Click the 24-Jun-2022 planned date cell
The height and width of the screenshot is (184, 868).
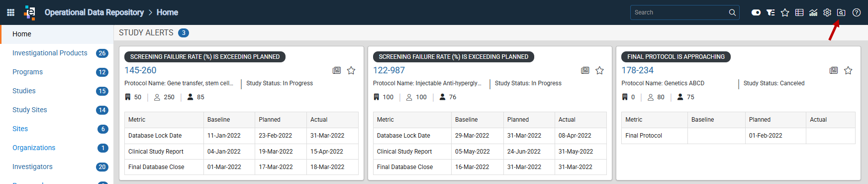point(529,152)
